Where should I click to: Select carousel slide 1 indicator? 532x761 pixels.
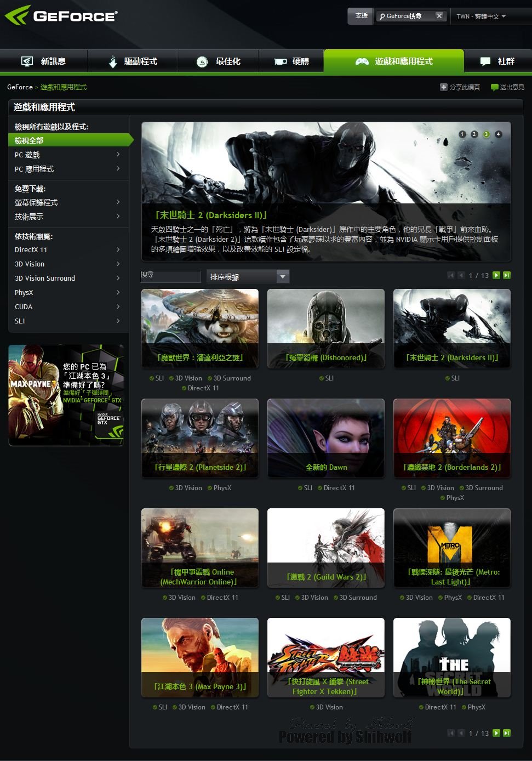(x=462, y=134)
